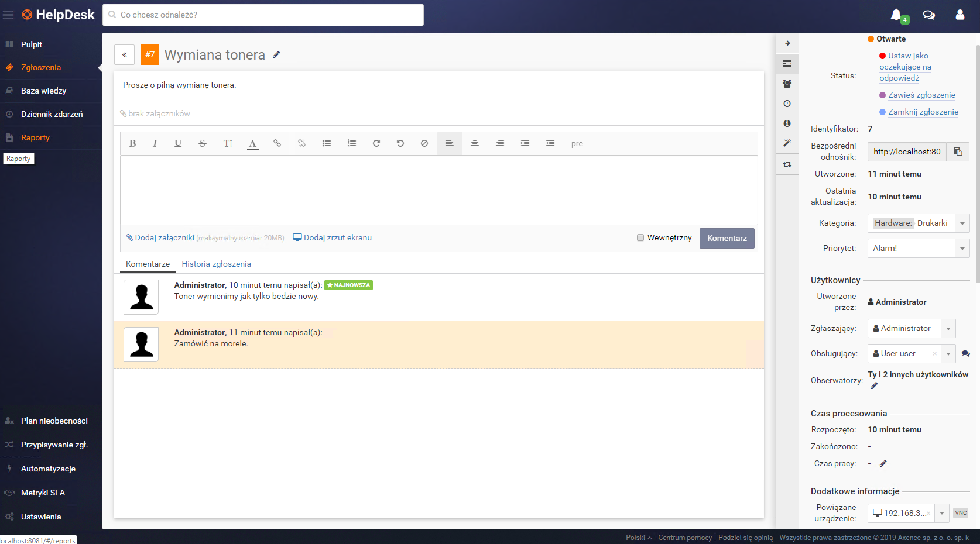Center align text in editor
This screenshot has width=980, height=544.
(475, 143)
